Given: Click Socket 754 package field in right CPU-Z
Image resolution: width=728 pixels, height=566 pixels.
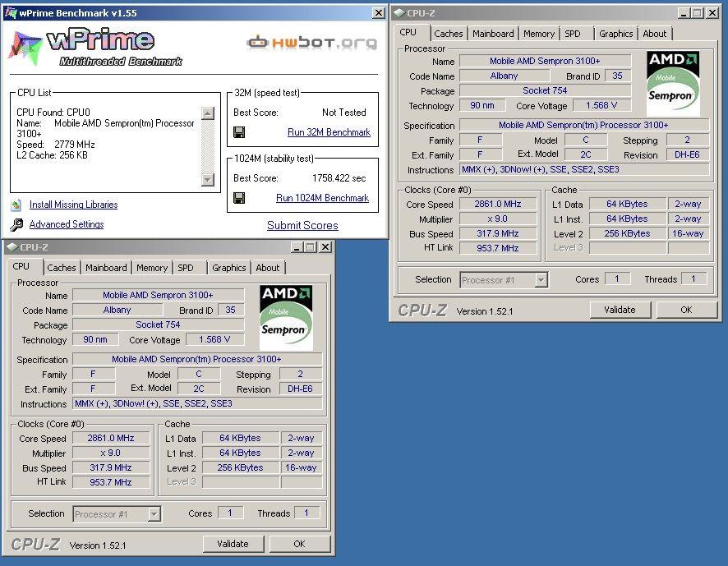Looking at the screenshot, I should tap(545, 90).
